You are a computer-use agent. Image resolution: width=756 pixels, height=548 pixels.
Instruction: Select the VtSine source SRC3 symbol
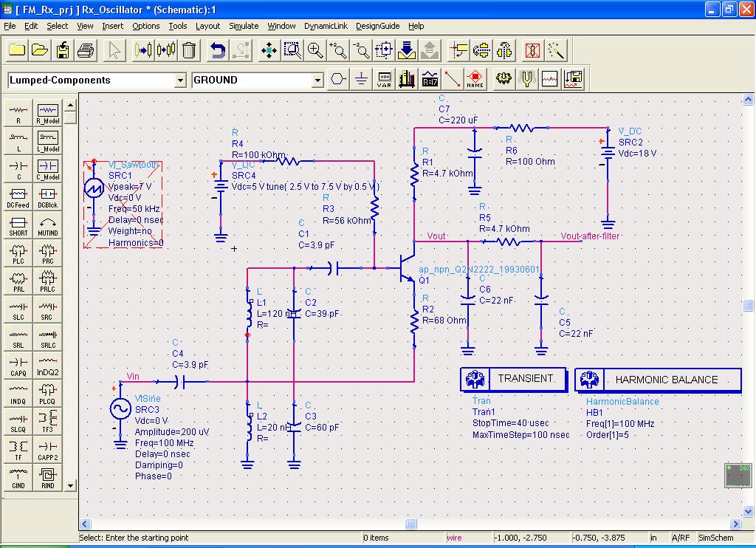(120, 408)
